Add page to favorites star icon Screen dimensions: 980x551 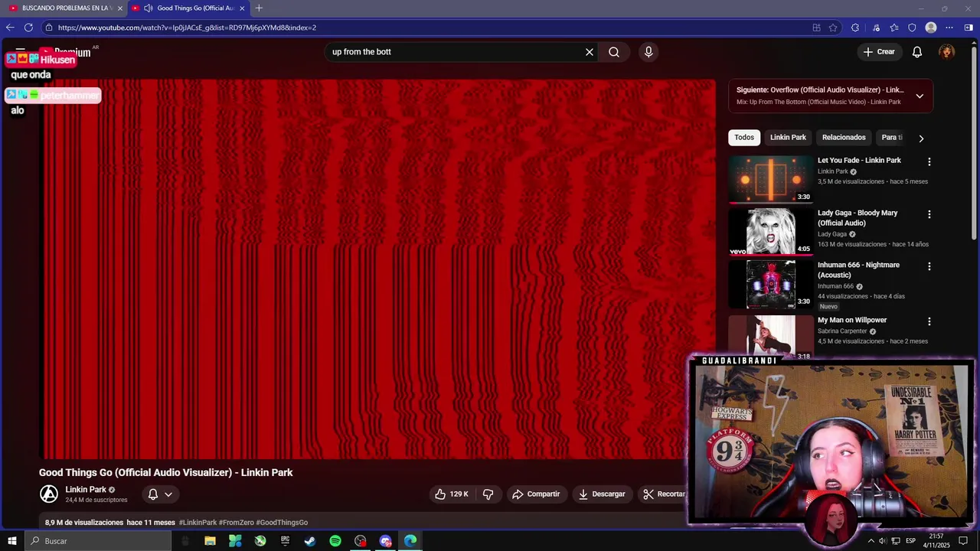(833, 28)
